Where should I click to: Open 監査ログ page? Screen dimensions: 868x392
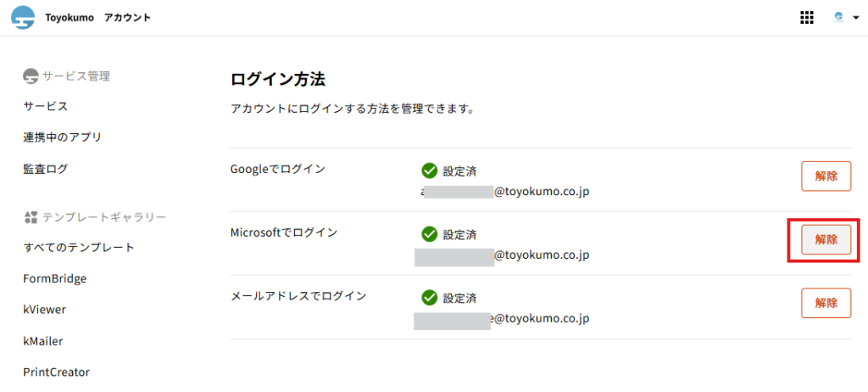tap(46, 169)
